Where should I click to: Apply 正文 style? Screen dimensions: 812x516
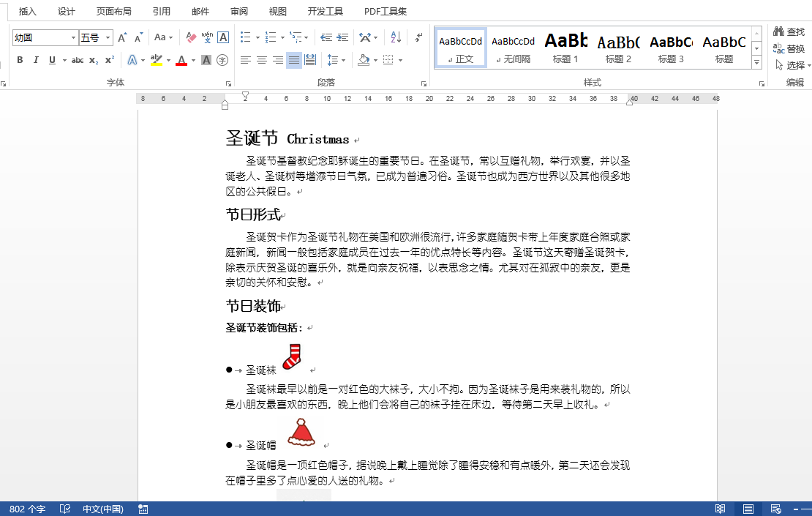460,48
